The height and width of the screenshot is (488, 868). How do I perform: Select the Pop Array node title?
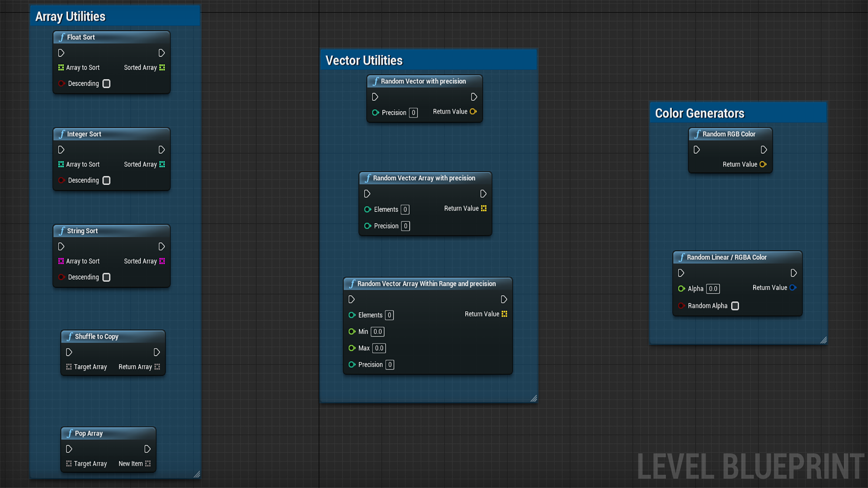89,433
